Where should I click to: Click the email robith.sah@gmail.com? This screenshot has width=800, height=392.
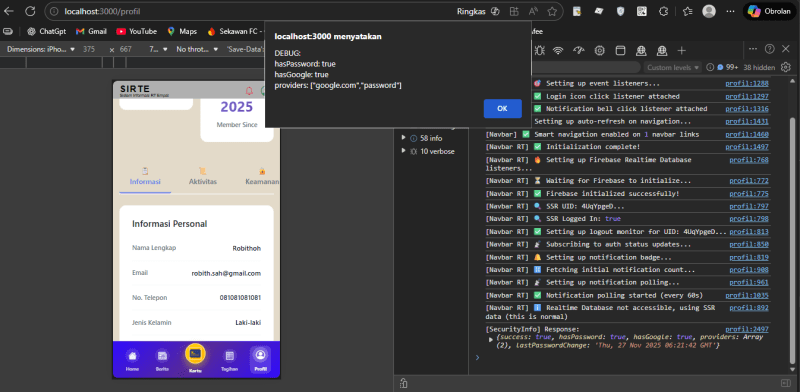point(226,274)
